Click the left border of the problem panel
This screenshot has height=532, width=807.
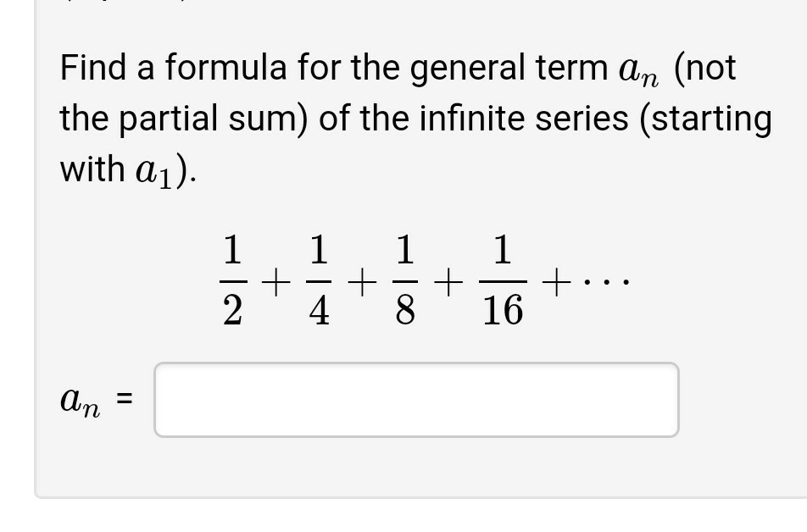(35, 254)
